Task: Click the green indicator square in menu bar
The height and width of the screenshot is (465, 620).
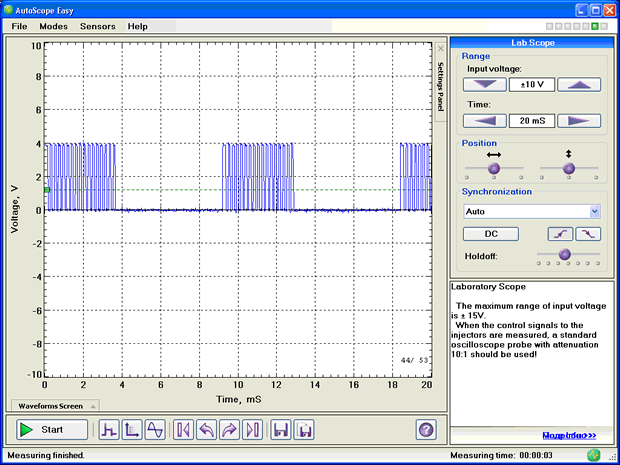Action: [x=595, y=26]
